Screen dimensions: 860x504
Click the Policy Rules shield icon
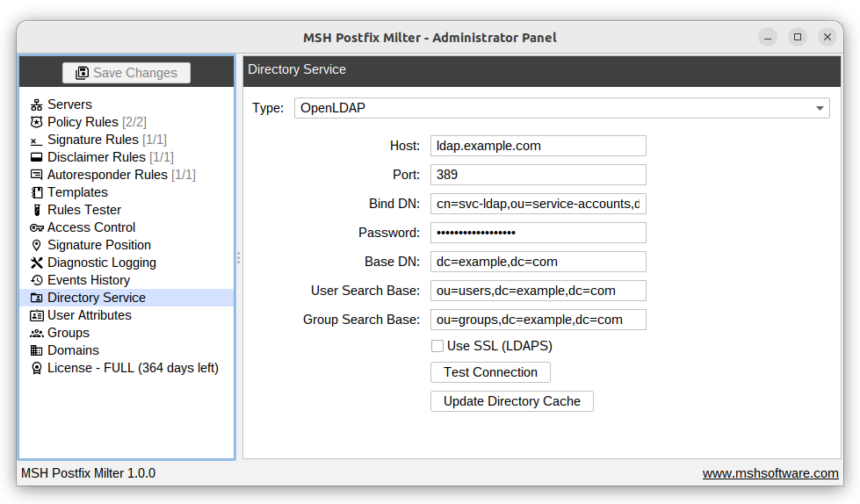[36, 122]
